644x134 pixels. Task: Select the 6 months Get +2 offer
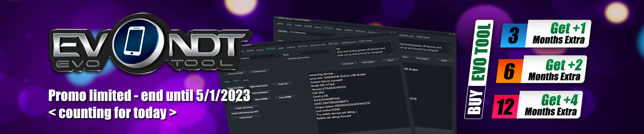[542, 70]
